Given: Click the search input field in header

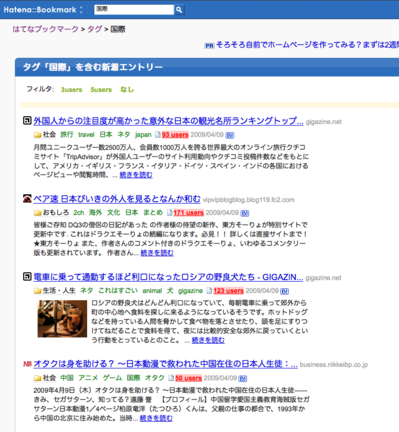Looking at the screenshot, I should point(134,10).
